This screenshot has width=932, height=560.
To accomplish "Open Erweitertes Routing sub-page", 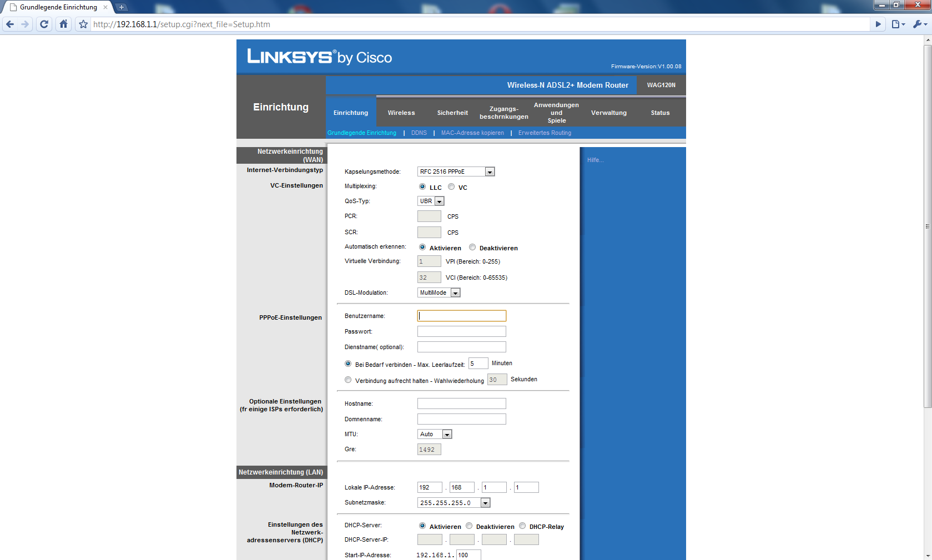I will tap(545, 133).
